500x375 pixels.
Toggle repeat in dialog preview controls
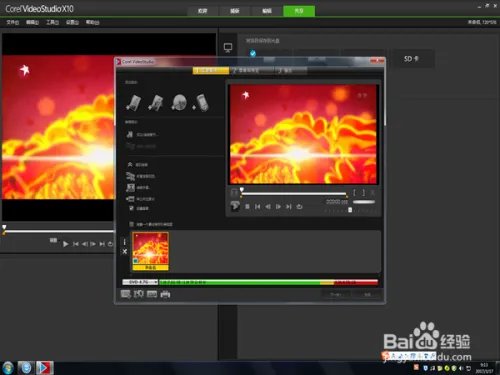tap(299, 207)
